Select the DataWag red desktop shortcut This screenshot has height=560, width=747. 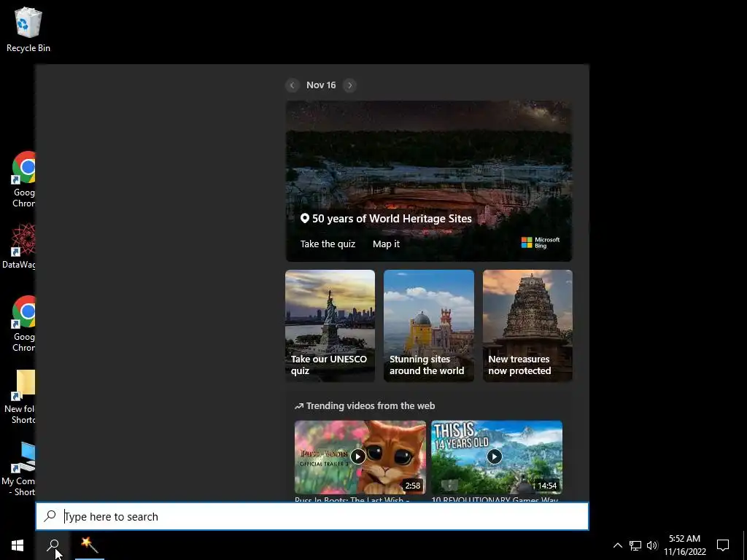pos(19,246)
